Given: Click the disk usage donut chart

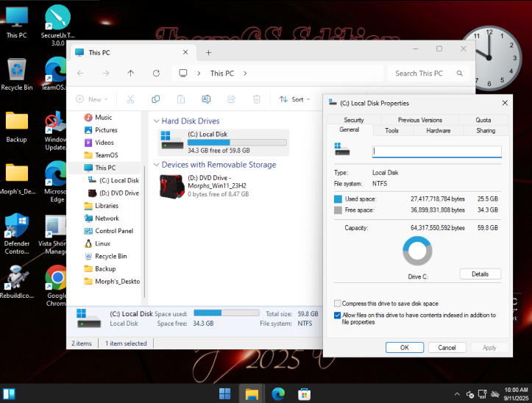Looking at the screenshot, I should [x=417, y=251].
